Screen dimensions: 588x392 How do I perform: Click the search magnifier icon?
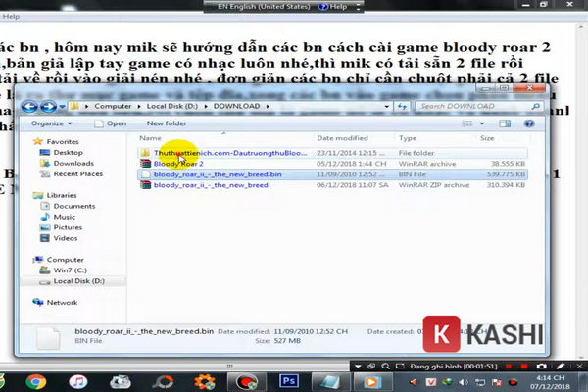[535, 106]
